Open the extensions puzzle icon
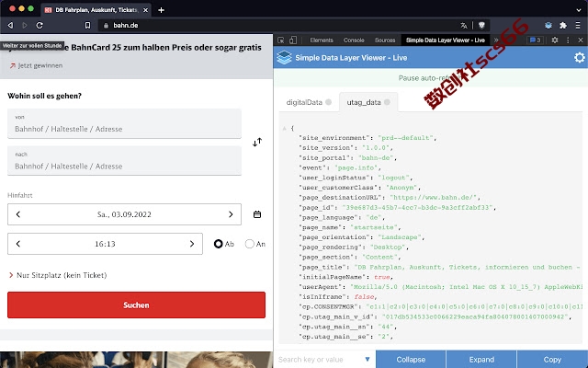 [x=563, y=25]
